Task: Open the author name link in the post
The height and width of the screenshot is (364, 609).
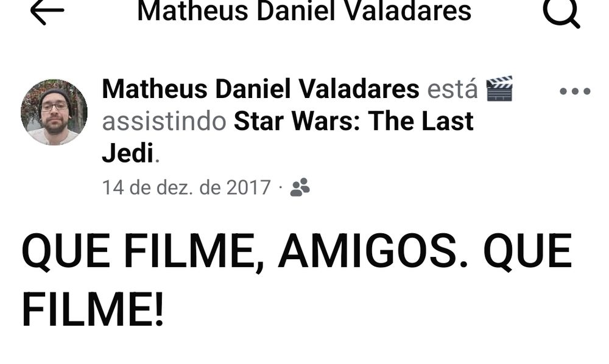Action: coord(261,89)
